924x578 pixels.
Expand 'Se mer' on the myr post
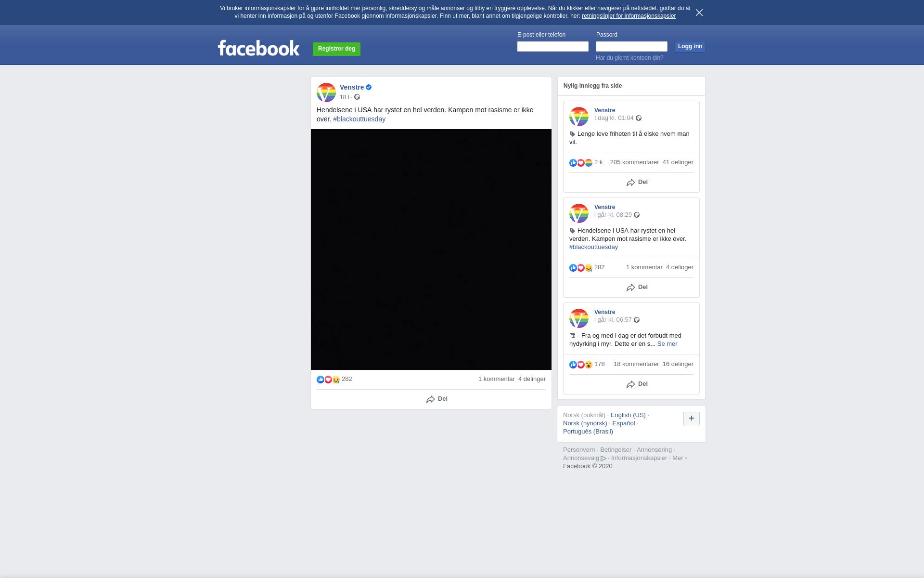pos(667,344)
